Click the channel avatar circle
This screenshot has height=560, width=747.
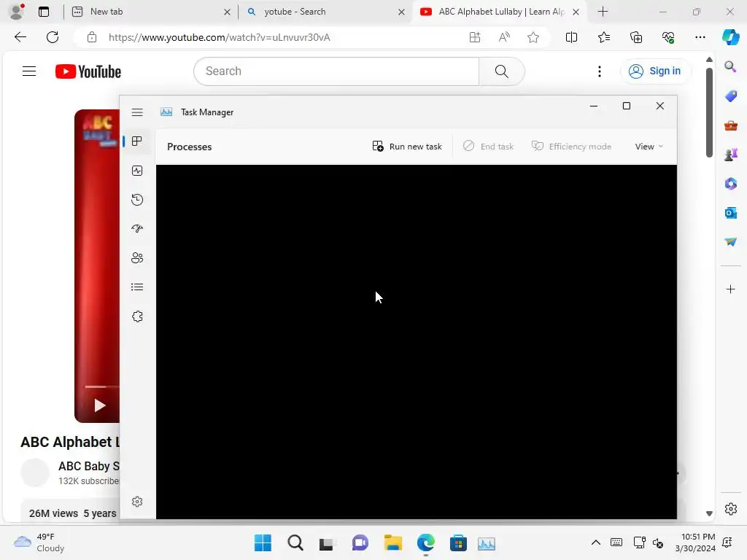pyautogui.click(x=35, y=472)
